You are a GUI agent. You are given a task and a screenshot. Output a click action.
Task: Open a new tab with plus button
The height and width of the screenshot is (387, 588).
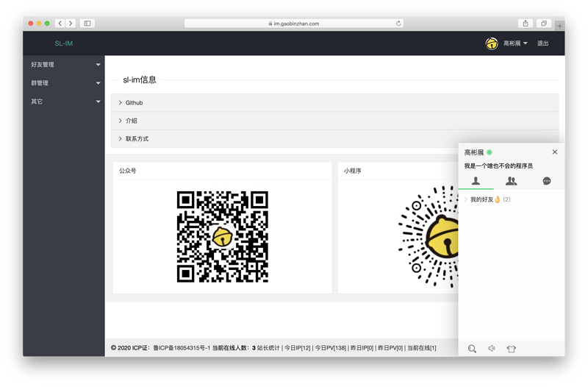click(x=559, y=26)
